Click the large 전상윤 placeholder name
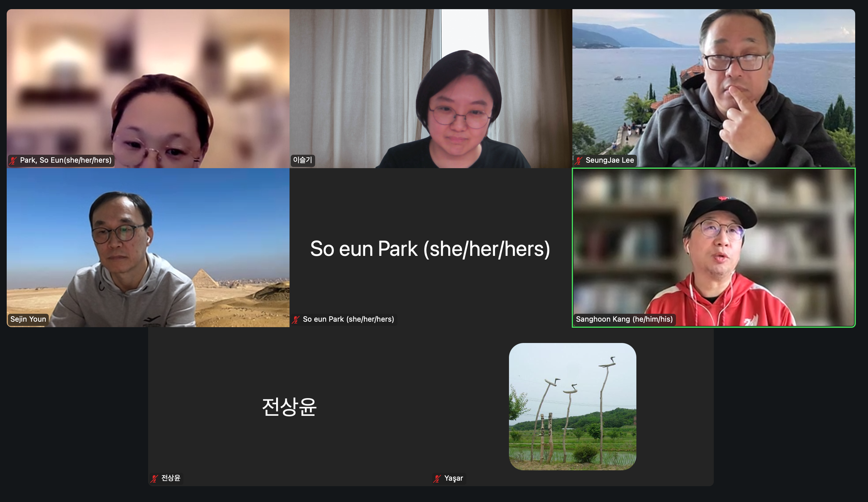The width and height of the screenshot is (868, 502). coord(289,407)
